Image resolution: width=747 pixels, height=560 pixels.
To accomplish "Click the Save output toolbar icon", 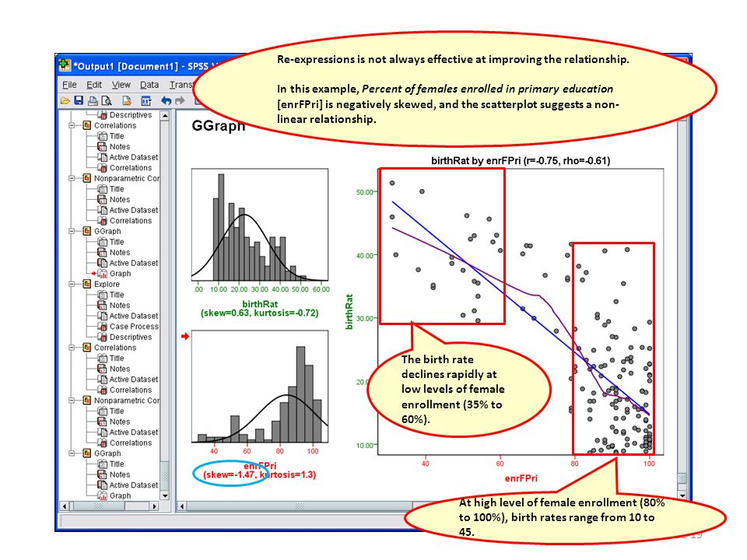I will pyautogui.click(x=79, y=100).
